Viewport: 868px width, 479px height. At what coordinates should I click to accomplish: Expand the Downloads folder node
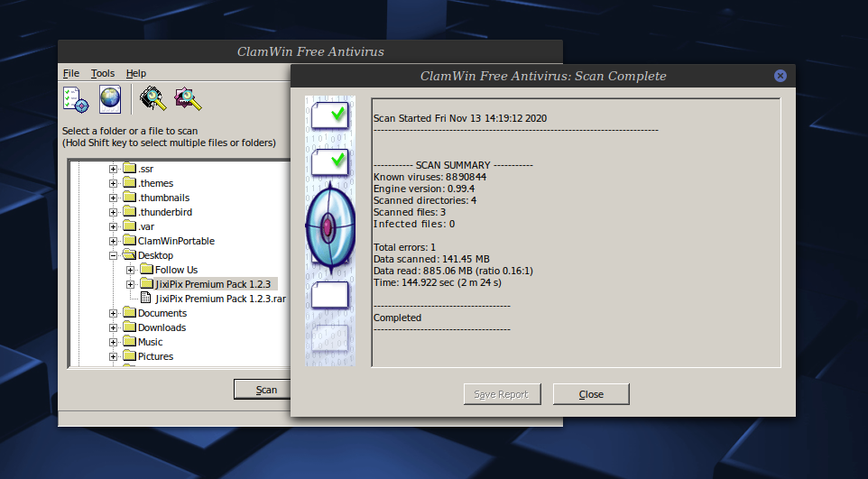click(113, 327)
